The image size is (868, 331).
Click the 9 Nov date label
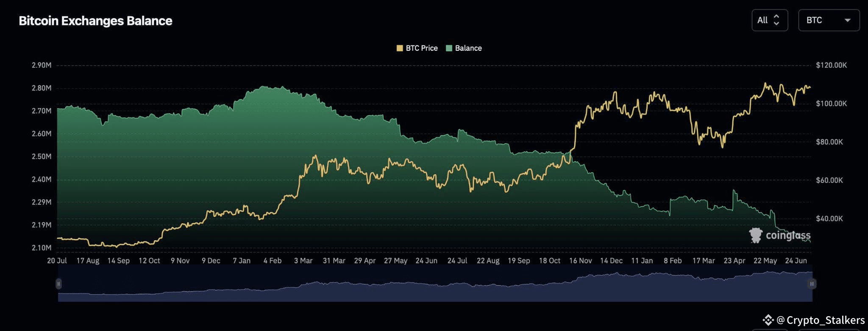pos(180,261)
